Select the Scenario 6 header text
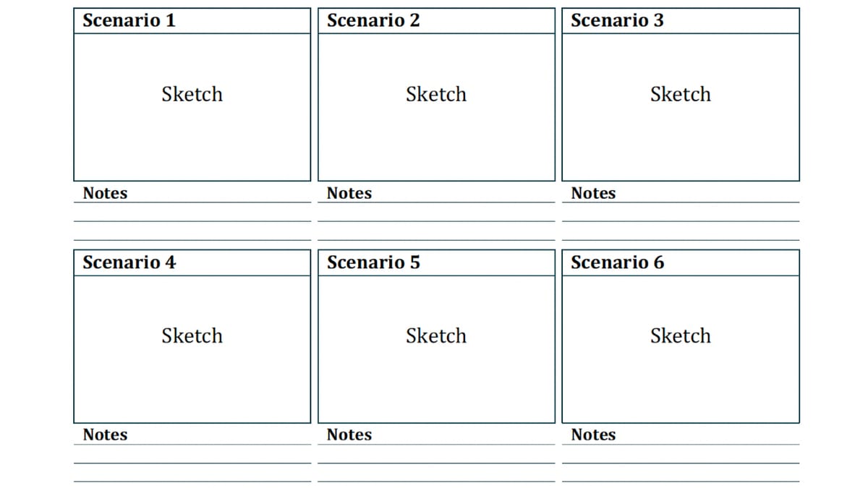 coord(617,262)
